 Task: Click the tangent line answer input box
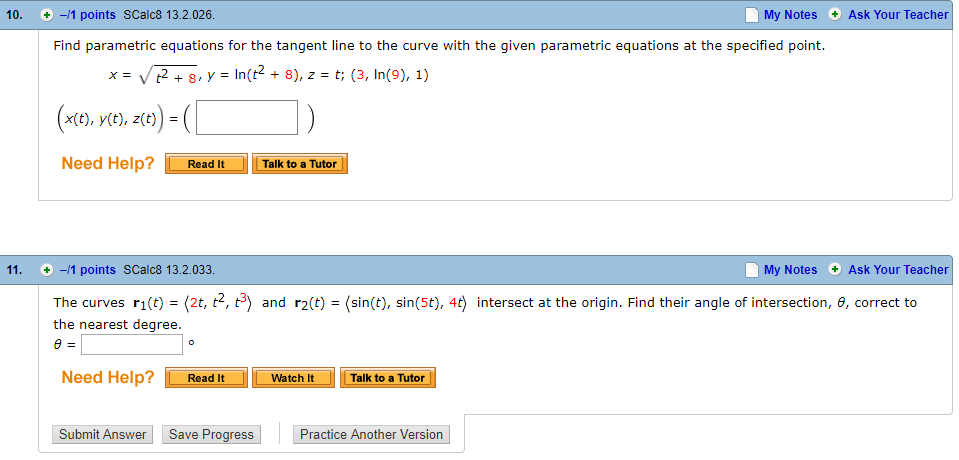247,117
